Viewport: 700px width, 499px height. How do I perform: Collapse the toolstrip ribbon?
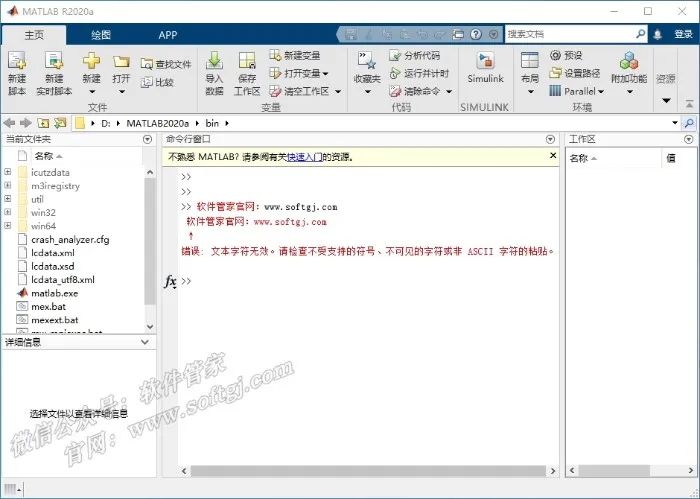coord(689,104)
